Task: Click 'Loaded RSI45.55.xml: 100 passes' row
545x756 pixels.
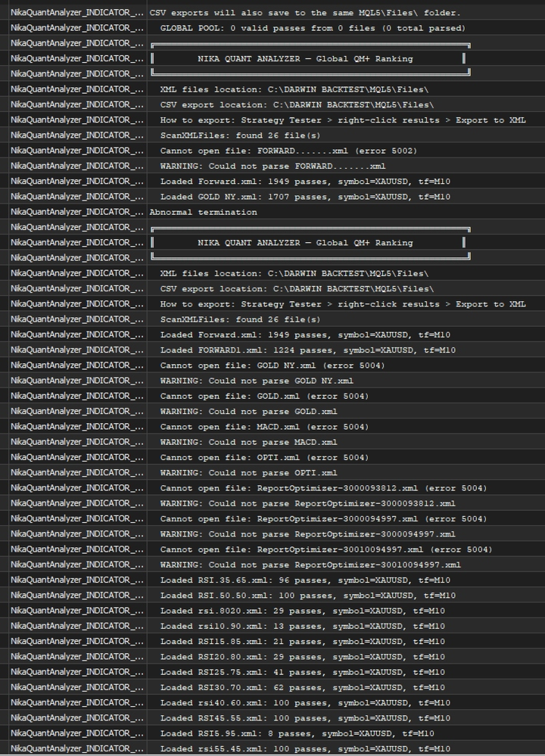Action: coord(272,718)
